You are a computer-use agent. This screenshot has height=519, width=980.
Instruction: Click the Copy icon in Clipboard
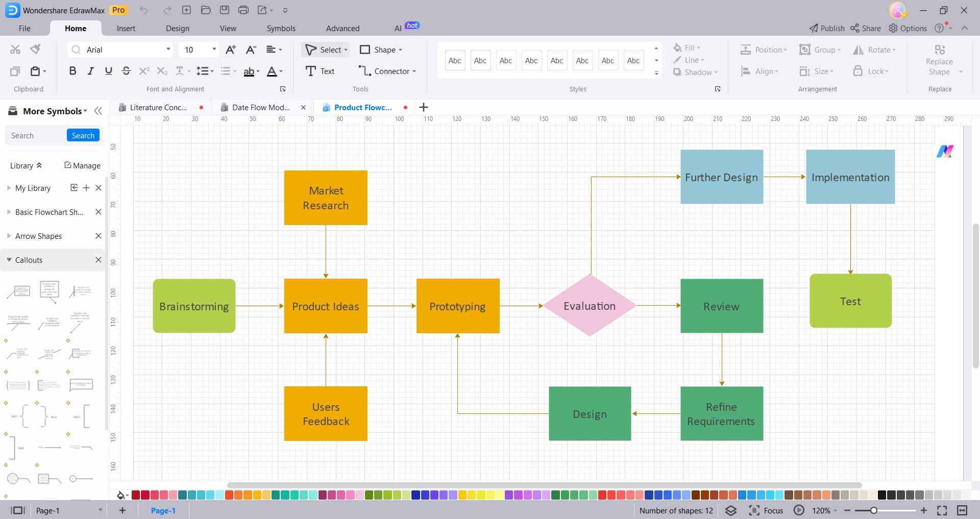tap(15, 71)
